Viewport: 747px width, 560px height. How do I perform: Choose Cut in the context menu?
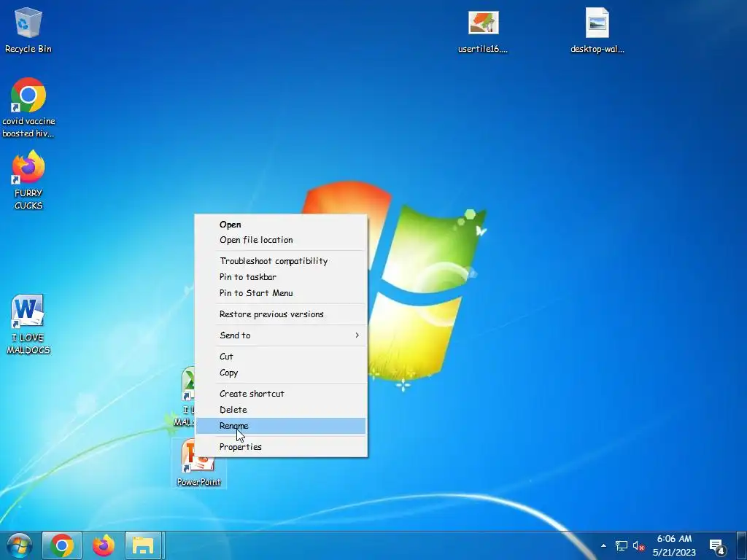point(281,357)
